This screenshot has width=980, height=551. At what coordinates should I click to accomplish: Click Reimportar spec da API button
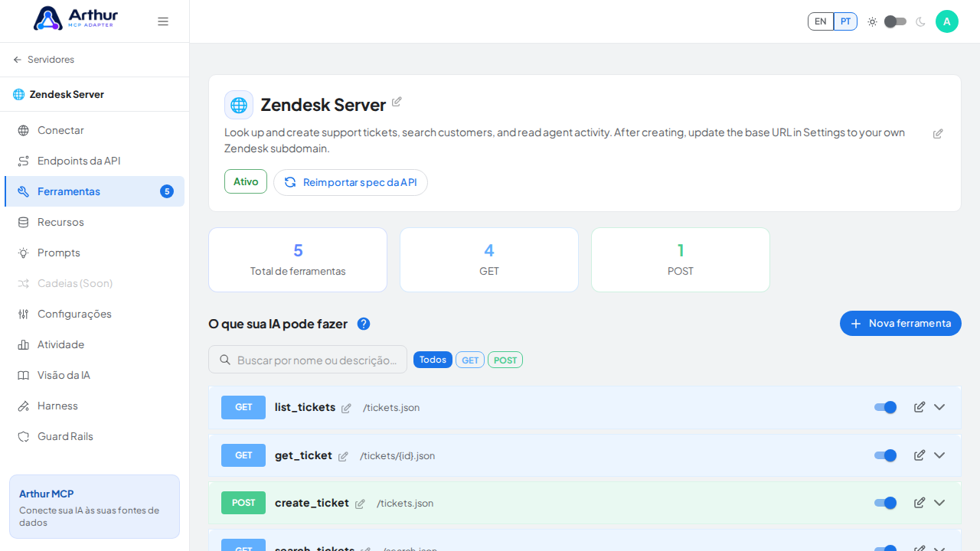coord(351,182)
